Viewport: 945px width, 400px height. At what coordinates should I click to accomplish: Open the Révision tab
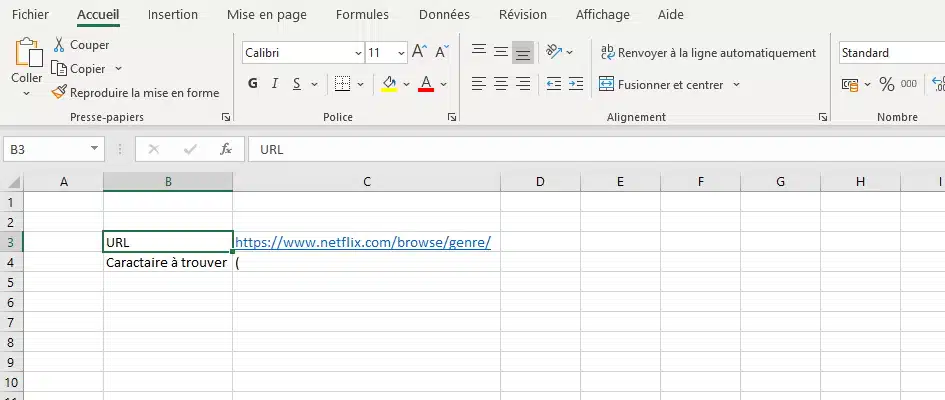tap(523, 14)
